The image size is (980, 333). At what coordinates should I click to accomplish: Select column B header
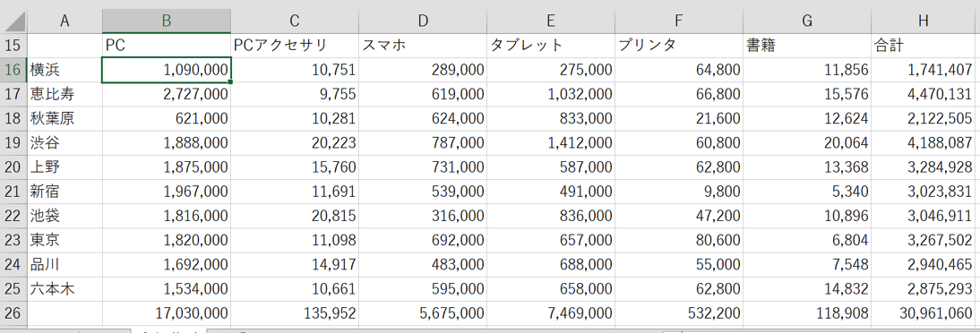tap(167, 21)
